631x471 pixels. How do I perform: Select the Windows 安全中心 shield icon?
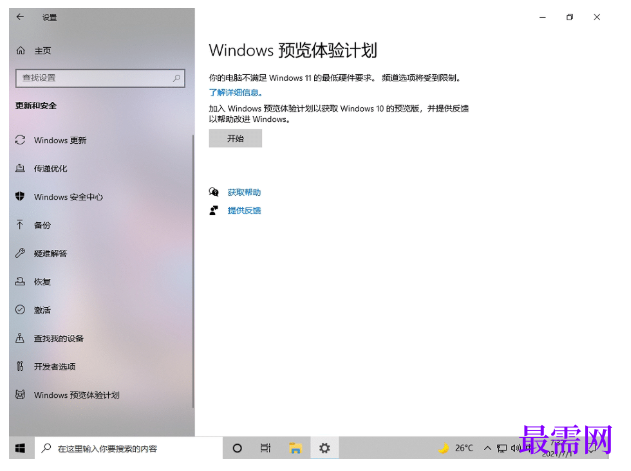pos(20,196)
